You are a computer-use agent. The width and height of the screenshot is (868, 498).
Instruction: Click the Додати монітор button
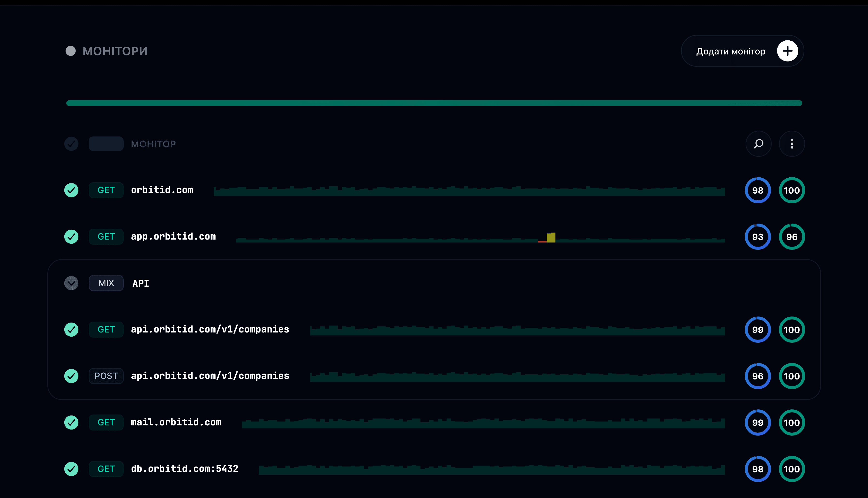point(742,51)
